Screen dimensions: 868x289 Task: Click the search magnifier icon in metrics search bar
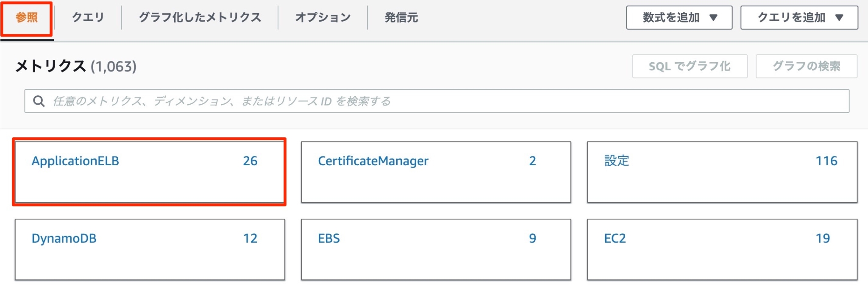(x=39, y=100)
